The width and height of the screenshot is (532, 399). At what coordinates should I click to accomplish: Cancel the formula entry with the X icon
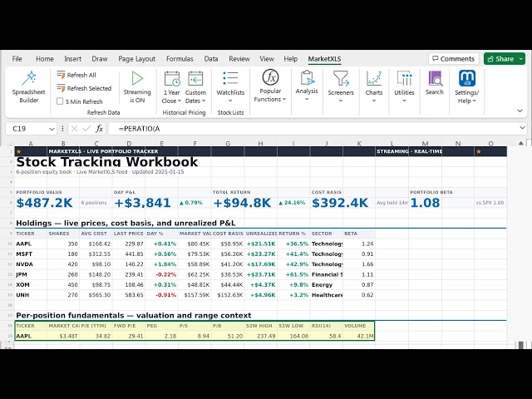[x=75, y=129]
